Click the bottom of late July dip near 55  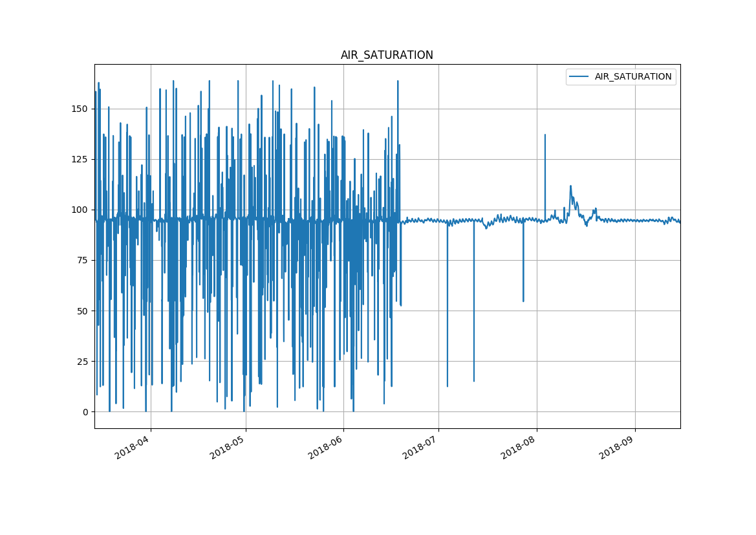pyautogui.click(x=523, y=301)
